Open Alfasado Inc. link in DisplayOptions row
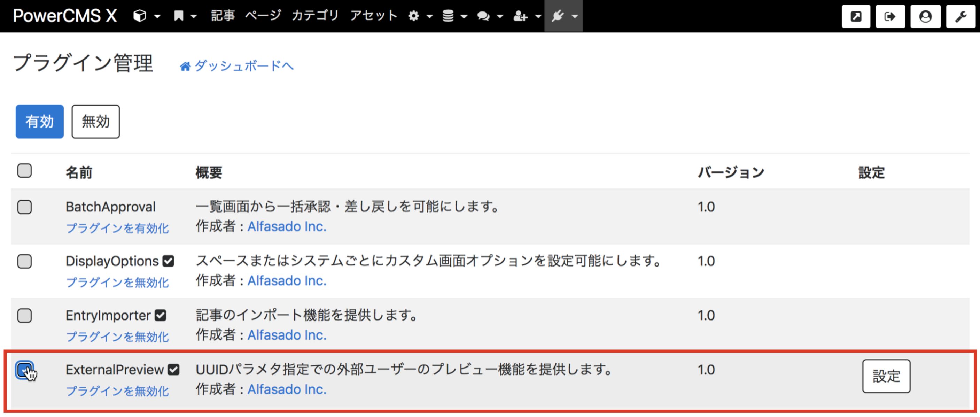980x417 pixels. pos(287,281)
